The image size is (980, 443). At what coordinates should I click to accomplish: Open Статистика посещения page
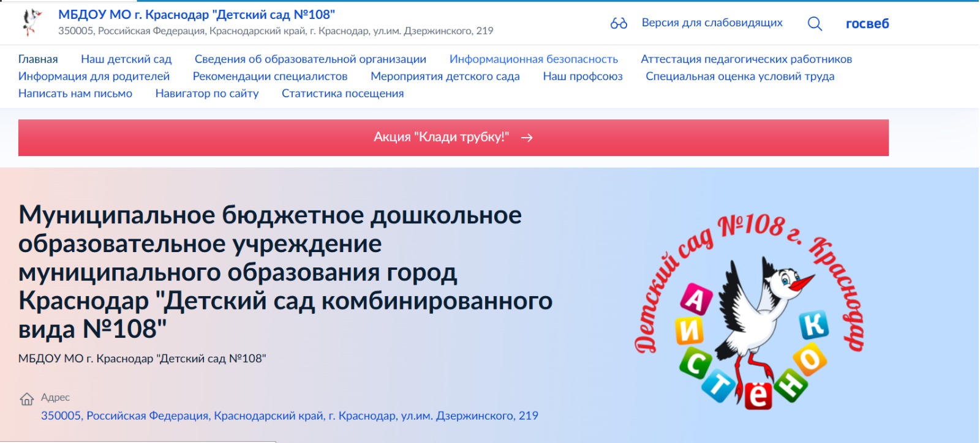pos(342,94)
